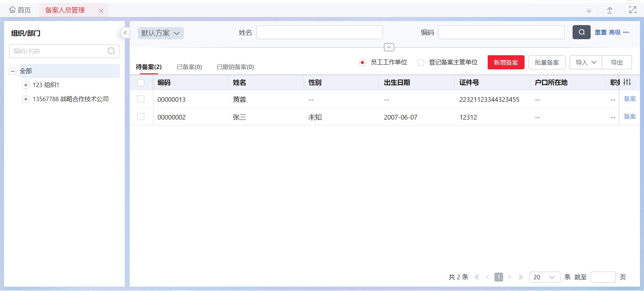Click 备案 link for 张三 row

(630, 117)
